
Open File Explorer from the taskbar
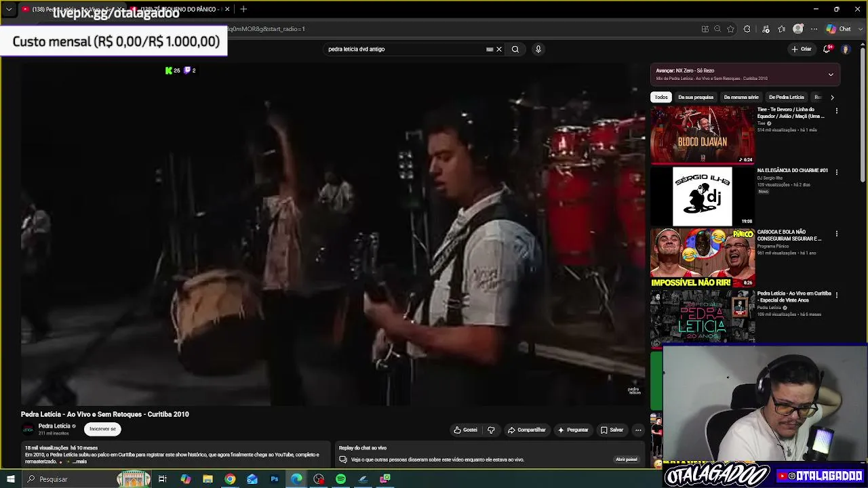pos(208,479)
